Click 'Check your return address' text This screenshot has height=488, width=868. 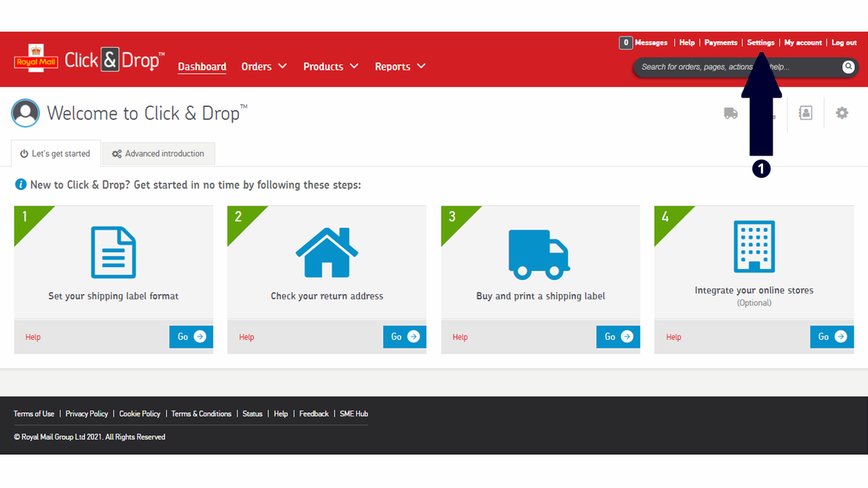(327, 296)
